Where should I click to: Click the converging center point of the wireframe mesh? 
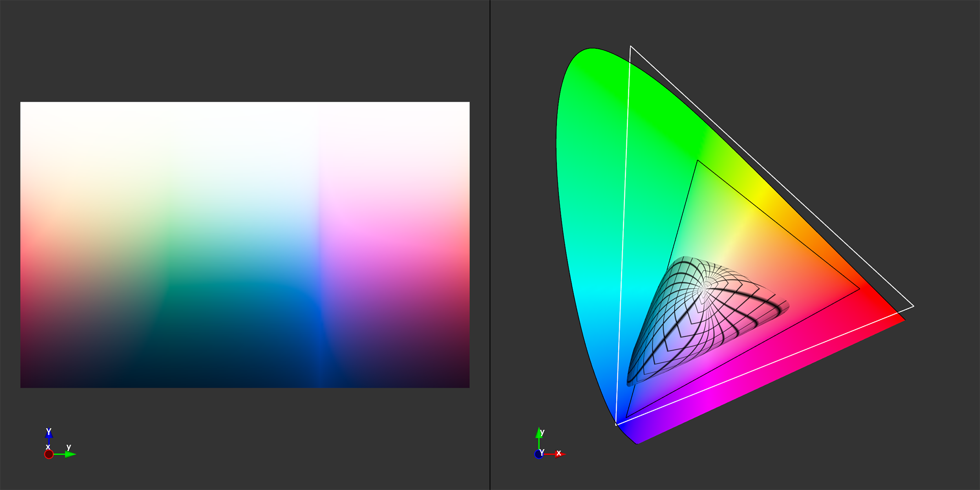[704, 288]
